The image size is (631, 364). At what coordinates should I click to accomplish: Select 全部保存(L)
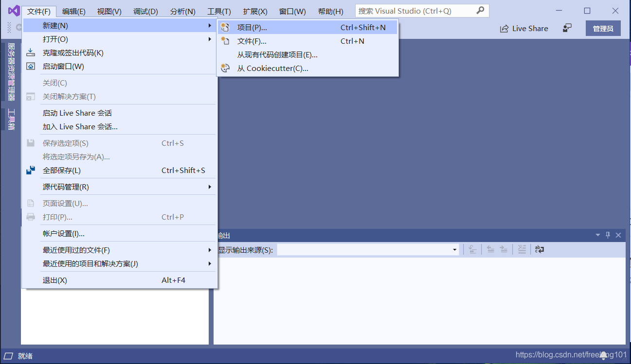coord(120,171)
